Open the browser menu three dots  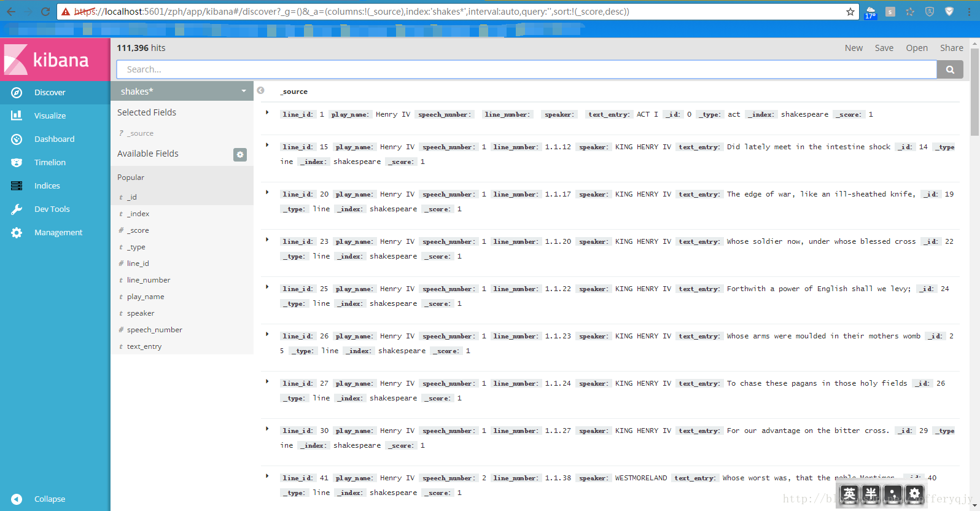[x=969, y=12]
